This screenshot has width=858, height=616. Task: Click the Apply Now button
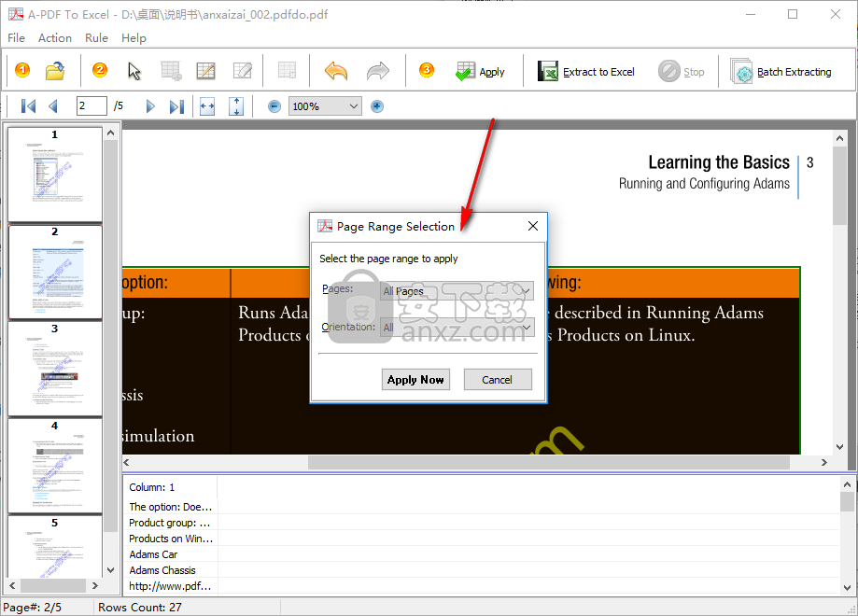415,380
